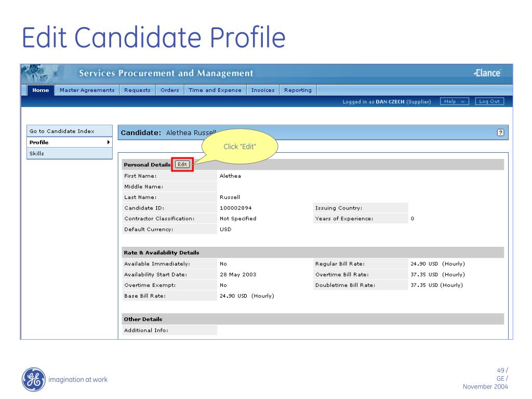The height and width of the screenshot is (399, 532).
Task: Switch to the Time and Expense tab
Action: point(215,89)
